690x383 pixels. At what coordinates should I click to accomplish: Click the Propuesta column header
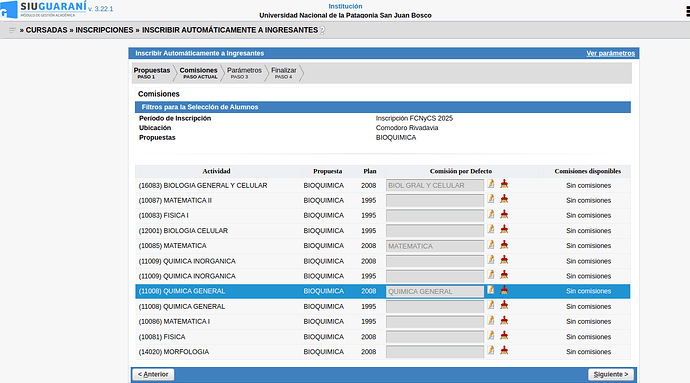[x=327, y=171]
